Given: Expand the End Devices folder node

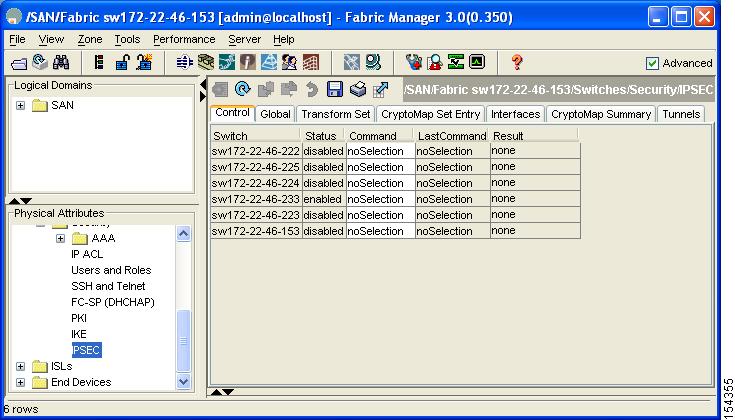Looking at the screenshot, I should pyautogui.click(x=21, y=382).
